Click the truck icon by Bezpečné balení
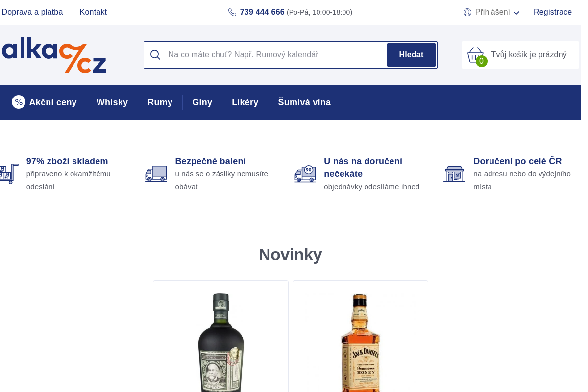Screen dimensions: 588x392 pos(156,174)
